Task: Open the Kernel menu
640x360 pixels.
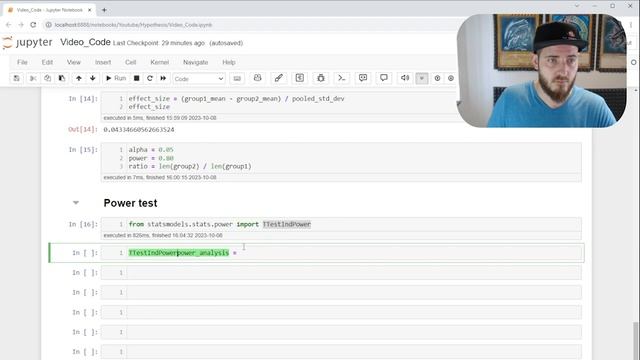Action: click(160, 62)
